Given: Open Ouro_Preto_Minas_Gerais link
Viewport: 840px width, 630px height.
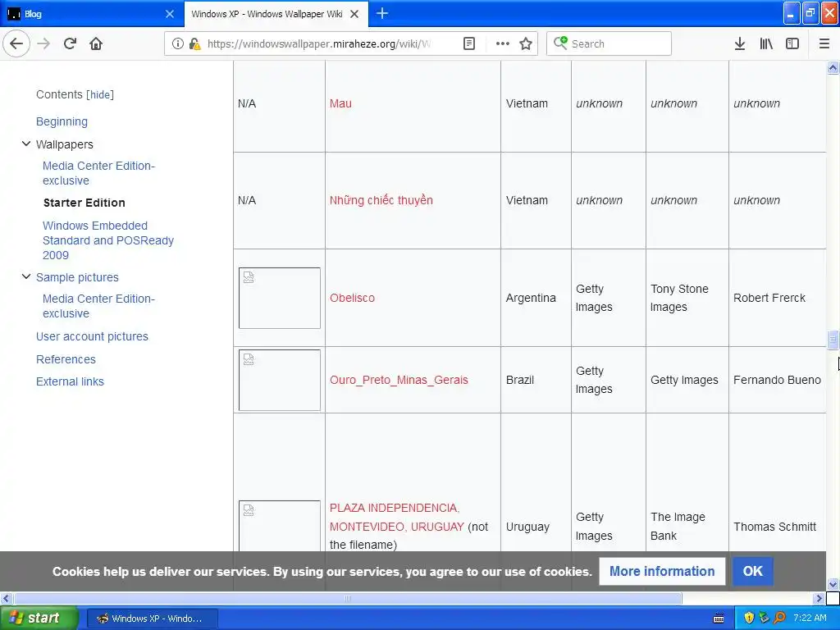Looking at the screenshot, I should [399, 380].
